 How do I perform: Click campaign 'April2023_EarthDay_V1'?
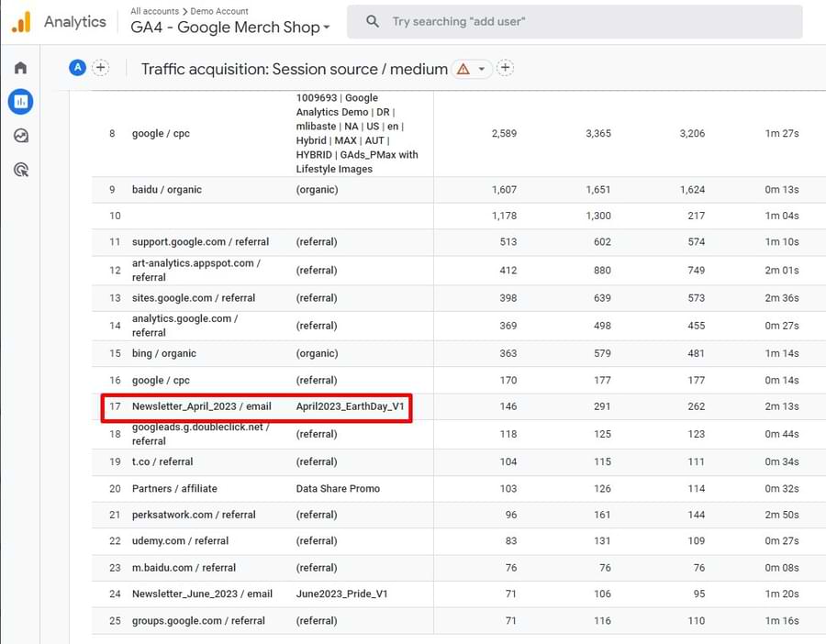(x=350, y=406)
